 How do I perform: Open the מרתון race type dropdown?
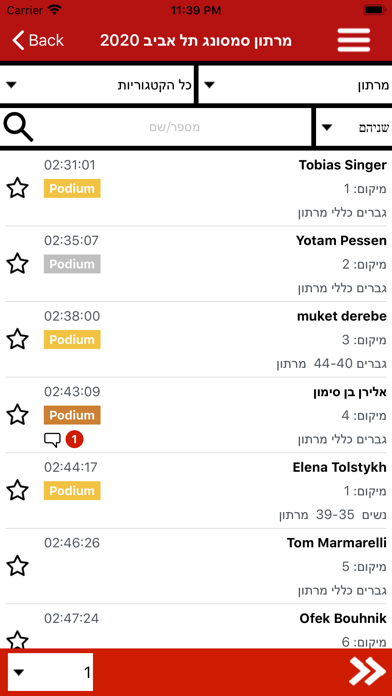[295, 85]
